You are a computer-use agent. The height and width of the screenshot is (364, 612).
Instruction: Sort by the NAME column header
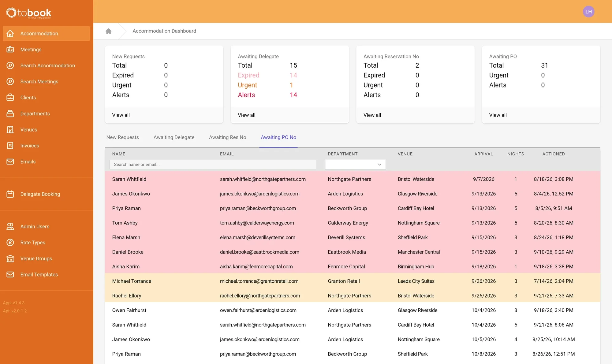click(x=119, y=154)
